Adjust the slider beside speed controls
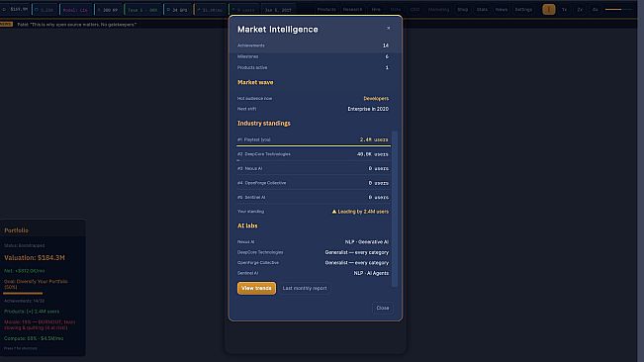This screenshot has width=644, height=362. [x=618, y=9]
